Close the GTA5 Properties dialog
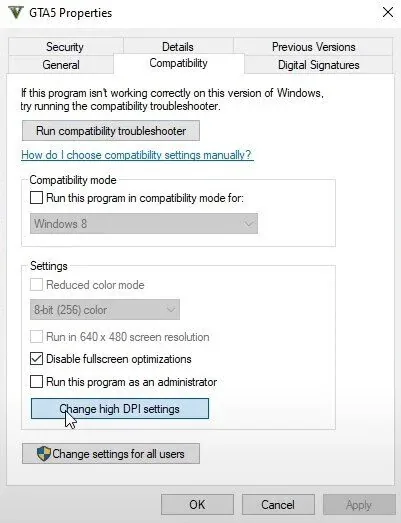Image resolution: width=401 pixels, height=523 pixels. click(x=388, y=13)
